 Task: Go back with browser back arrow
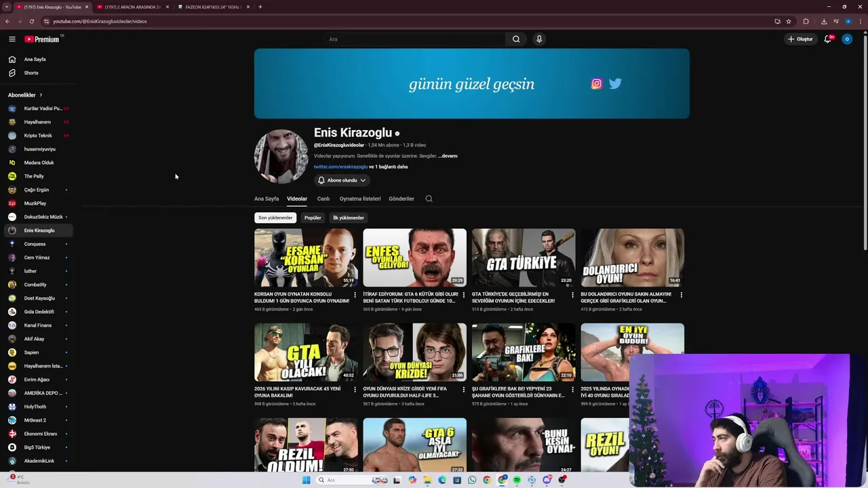pos(7,22)
